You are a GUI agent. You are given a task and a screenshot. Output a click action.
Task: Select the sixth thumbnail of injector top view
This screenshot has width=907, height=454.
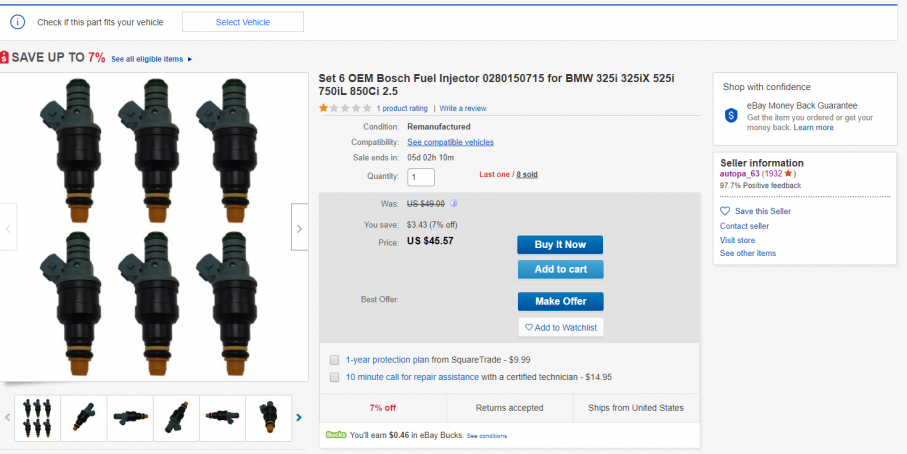[269, 418]
